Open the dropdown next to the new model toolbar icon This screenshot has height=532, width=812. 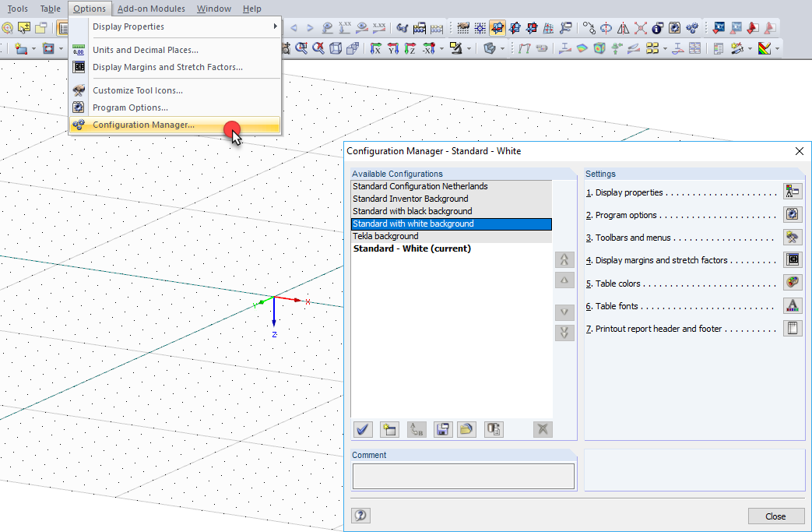point(33,48)
